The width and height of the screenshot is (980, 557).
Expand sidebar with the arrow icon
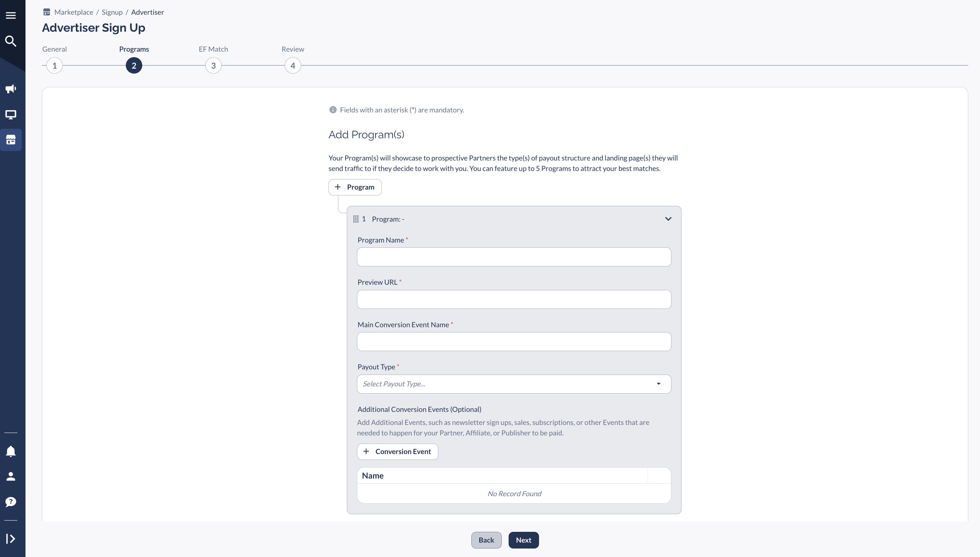coord(11,539)
